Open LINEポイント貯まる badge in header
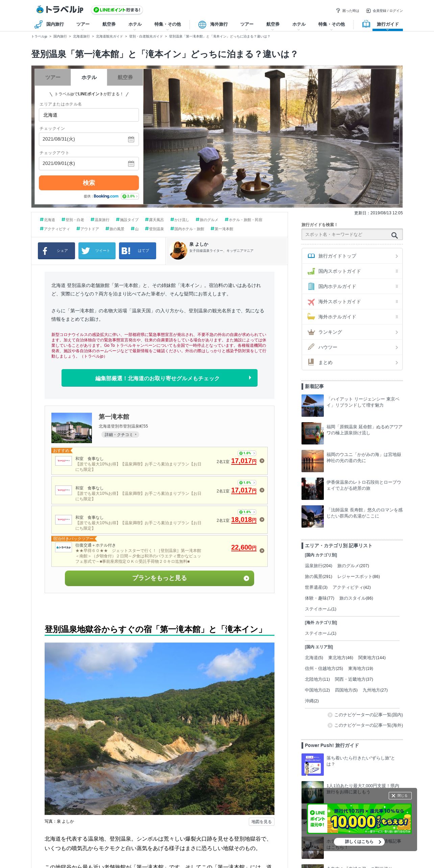This screenshot has height=868, width=434. (x=117, y=10)
